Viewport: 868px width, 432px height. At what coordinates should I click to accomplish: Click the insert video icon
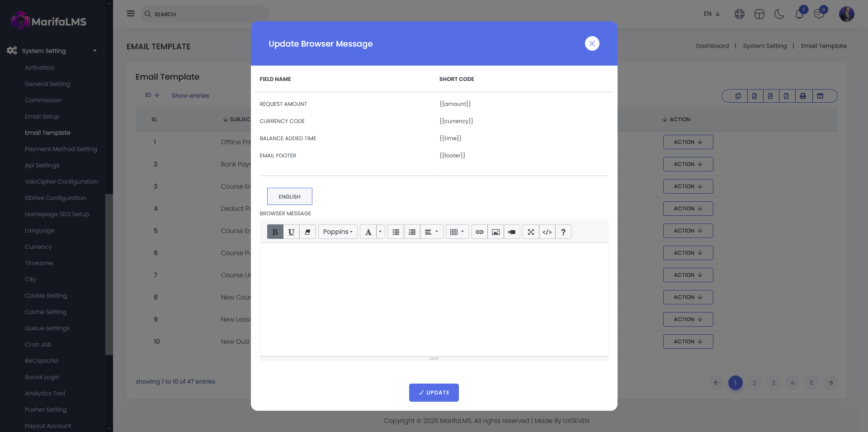512,232
